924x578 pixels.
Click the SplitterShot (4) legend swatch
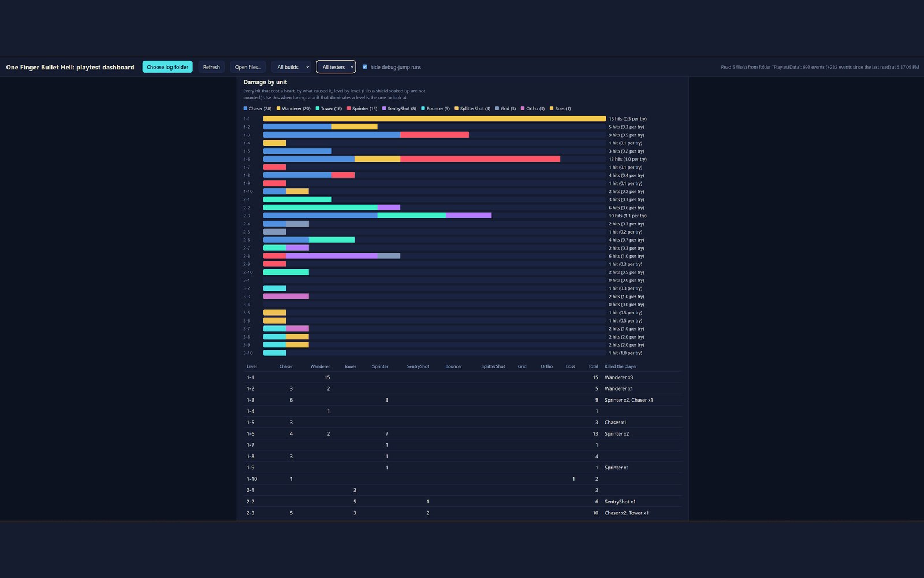point(457,109)
